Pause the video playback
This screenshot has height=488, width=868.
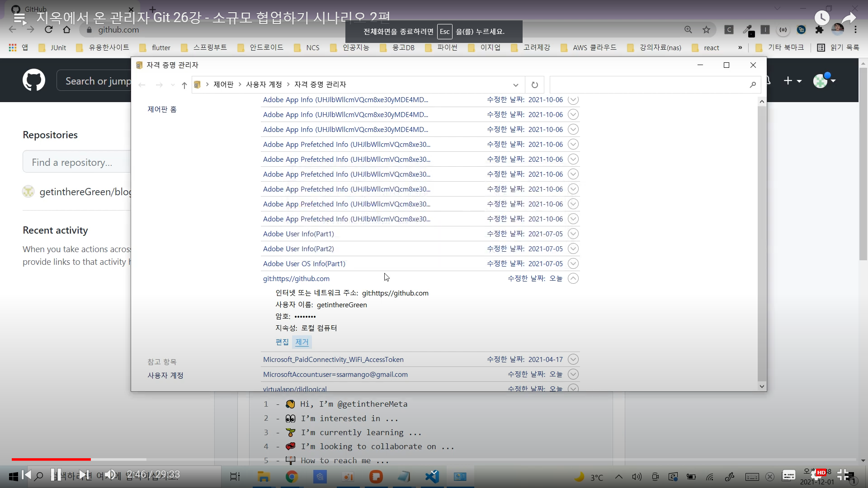tap(56, 474)
